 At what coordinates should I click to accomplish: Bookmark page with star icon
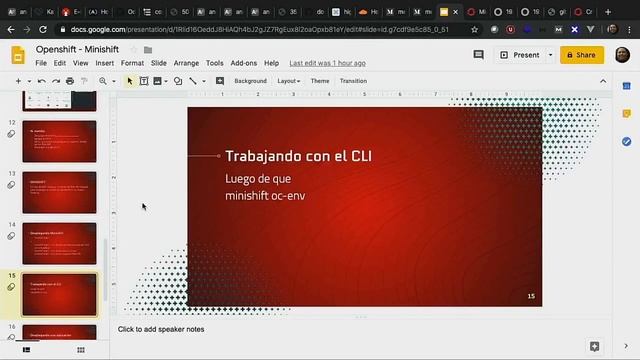[474, 29]
